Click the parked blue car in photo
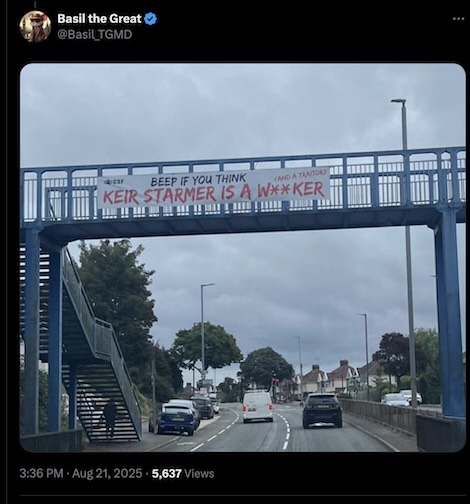Screen dimensions: 470x504 pos(177,419)
